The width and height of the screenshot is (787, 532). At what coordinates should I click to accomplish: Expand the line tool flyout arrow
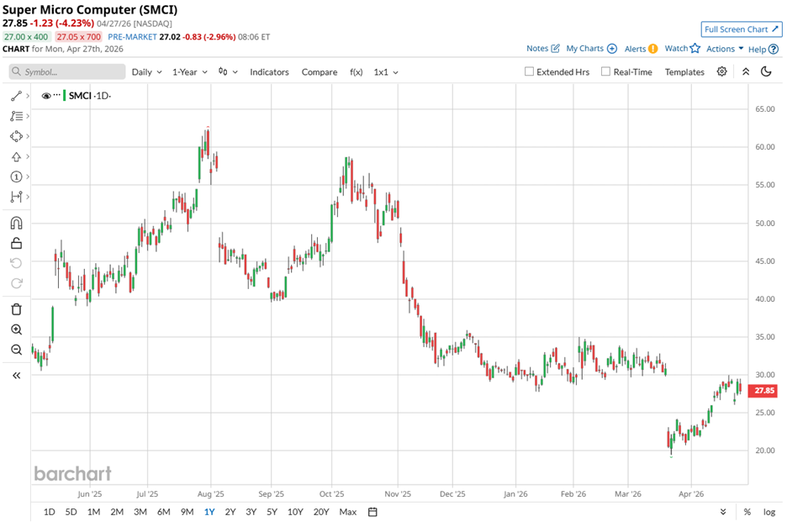pyautogui.click(x=28, y=96)
